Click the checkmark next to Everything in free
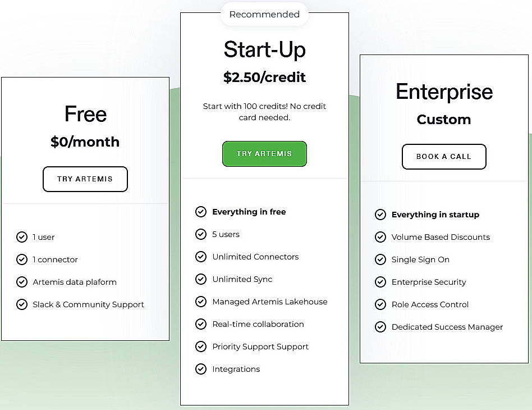 tap(201, 212)
